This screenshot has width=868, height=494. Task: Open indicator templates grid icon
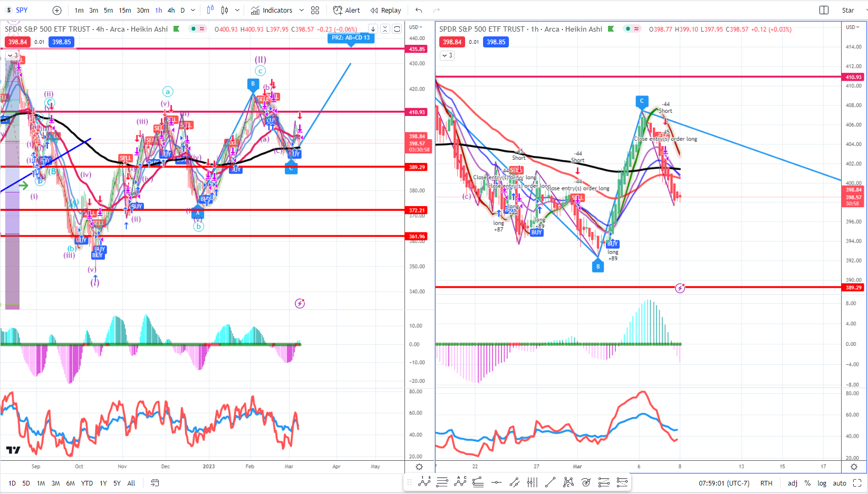tap(315, 10)
